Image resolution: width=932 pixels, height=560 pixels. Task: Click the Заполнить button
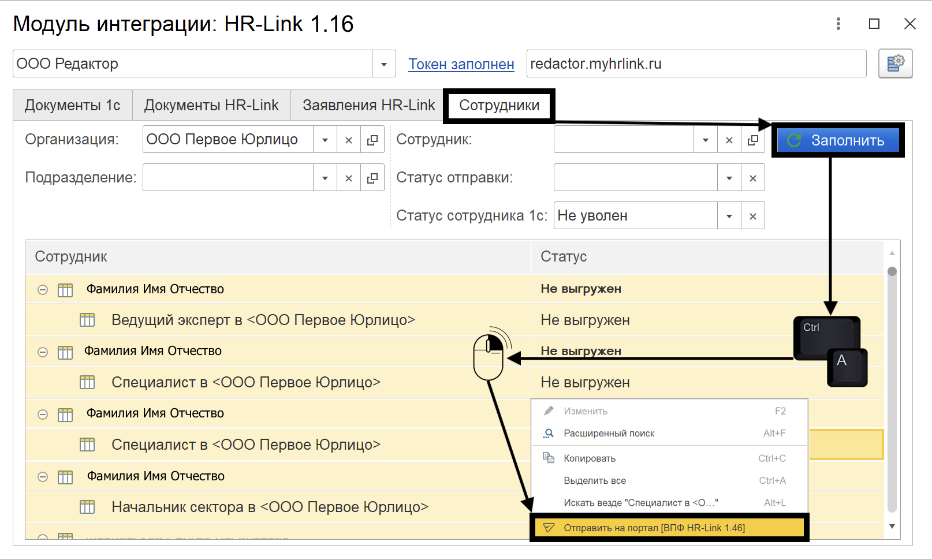click(838, 140)
